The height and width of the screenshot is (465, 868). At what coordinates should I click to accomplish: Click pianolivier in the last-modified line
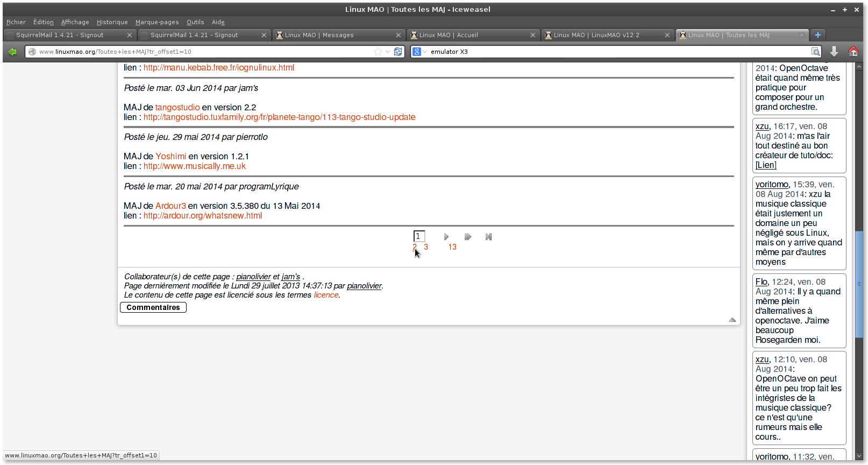click(x=365, y=286)
